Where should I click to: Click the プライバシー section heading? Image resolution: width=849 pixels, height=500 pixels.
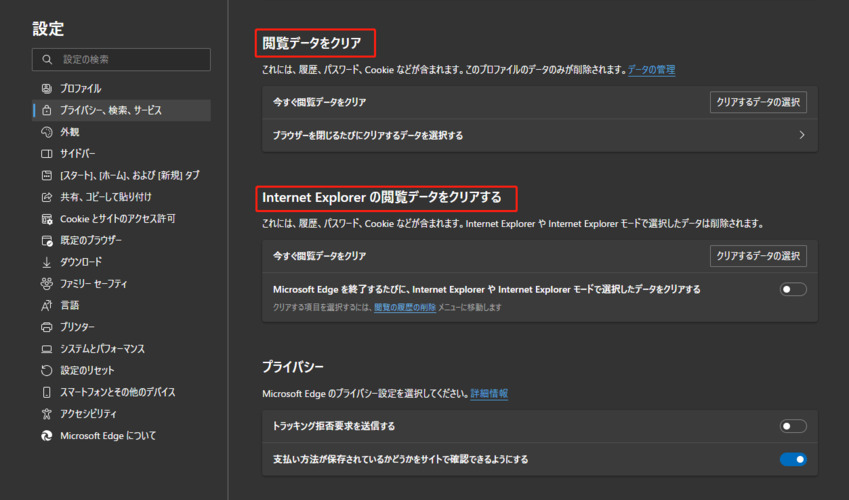coord(293,367)
